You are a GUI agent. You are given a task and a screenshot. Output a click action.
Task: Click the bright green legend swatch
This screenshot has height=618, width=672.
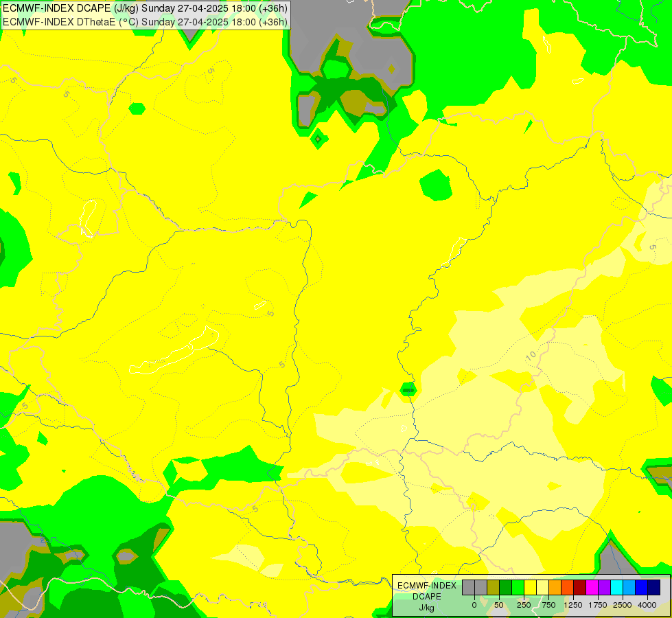pyautogui.click(x=518, y=588)
